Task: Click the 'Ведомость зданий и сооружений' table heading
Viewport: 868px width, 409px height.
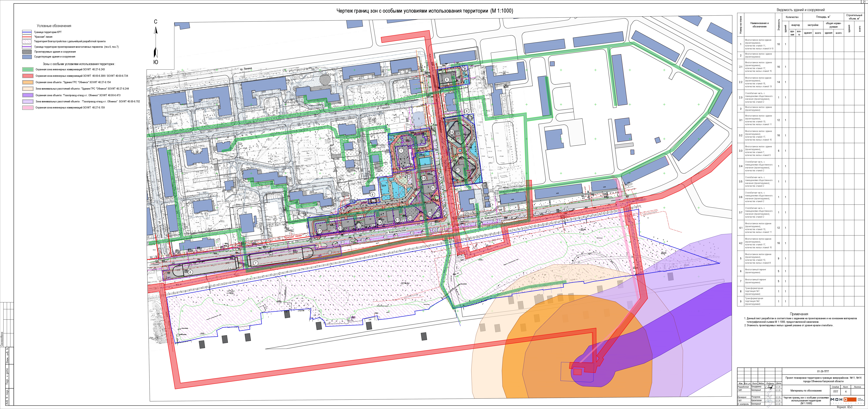Action: click(801, 10)
